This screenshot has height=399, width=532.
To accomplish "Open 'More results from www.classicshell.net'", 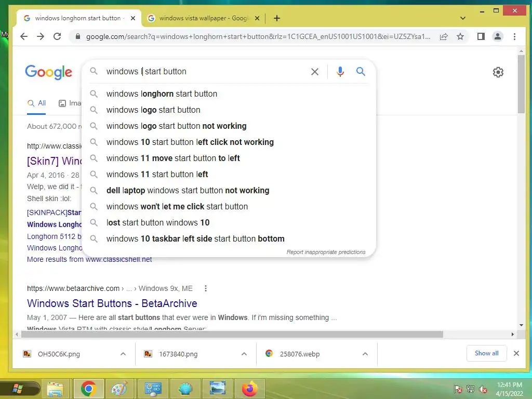I will pyautogui.click(x=89, y=260).
